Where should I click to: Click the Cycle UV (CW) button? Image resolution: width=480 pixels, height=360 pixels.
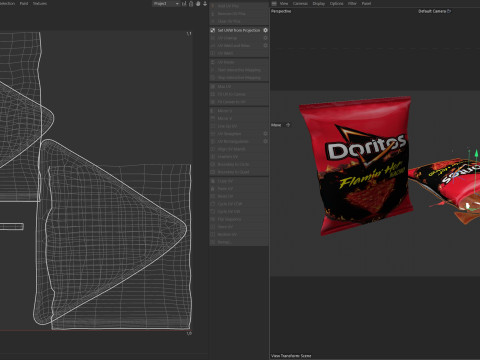click(239, 204)
